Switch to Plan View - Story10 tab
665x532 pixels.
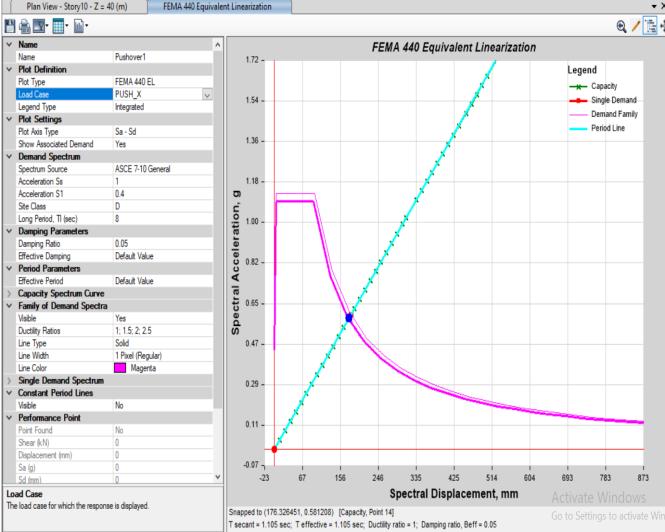point(77,6)
